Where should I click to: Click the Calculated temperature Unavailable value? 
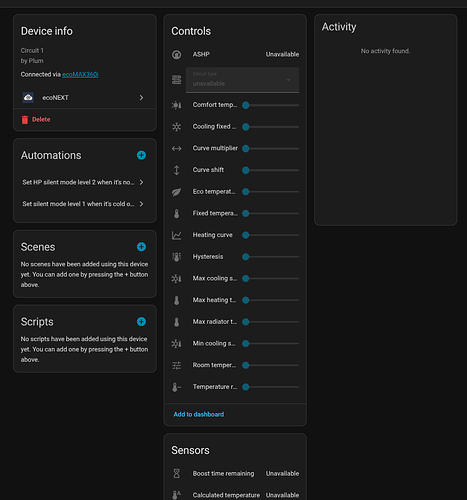point(282,495)
